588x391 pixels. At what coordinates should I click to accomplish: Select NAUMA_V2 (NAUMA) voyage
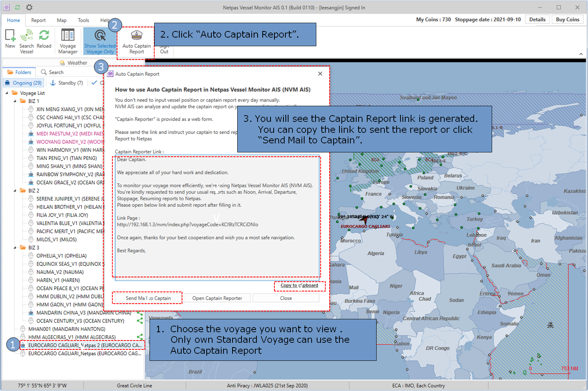coord(60,272)
